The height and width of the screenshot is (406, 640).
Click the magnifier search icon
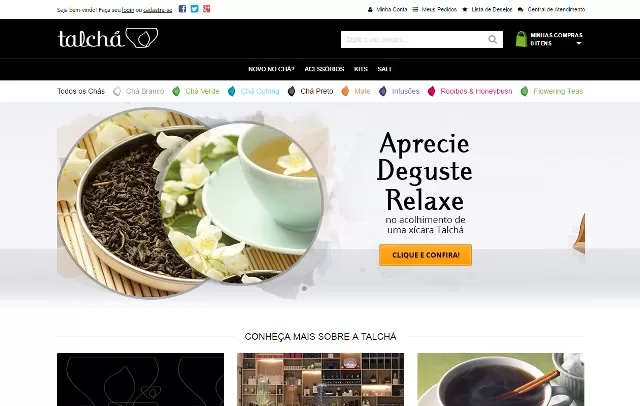[493, 40]
